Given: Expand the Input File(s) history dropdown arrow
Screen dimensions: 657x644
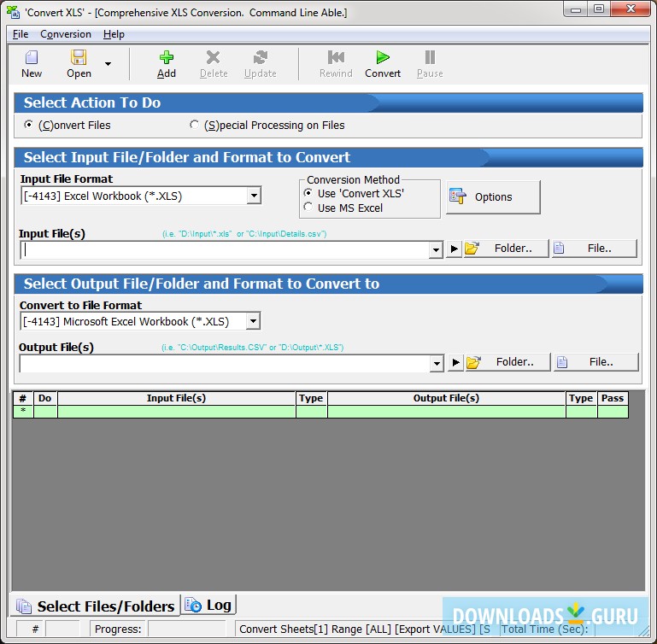Looking at the screenshot, I should [x=436, y=249].
